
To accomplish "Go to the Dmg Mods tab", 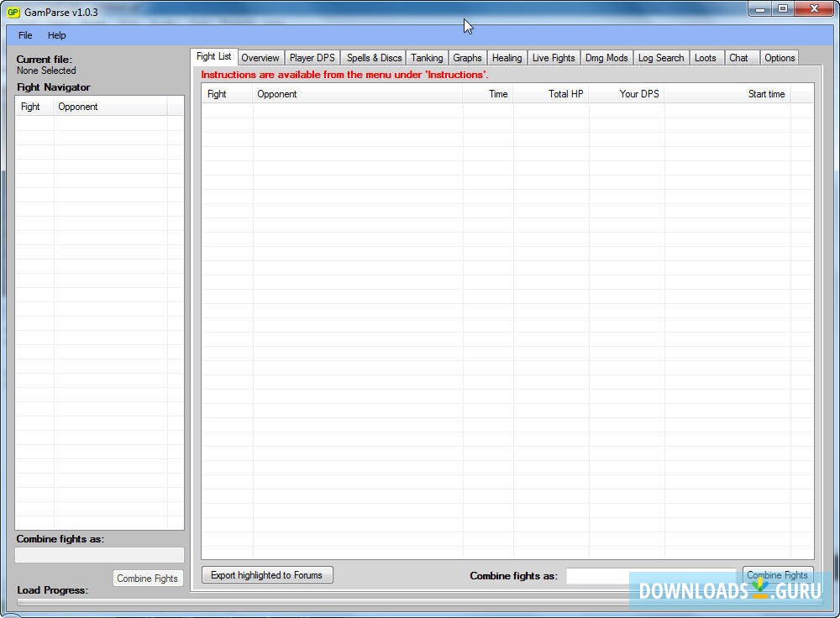I will click(x=606, y=58).
